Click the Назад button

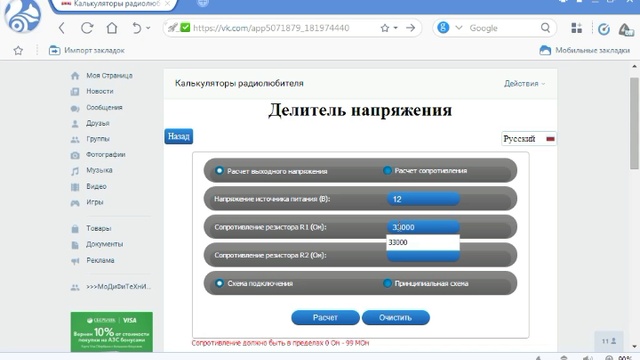(x=179, y=136)
